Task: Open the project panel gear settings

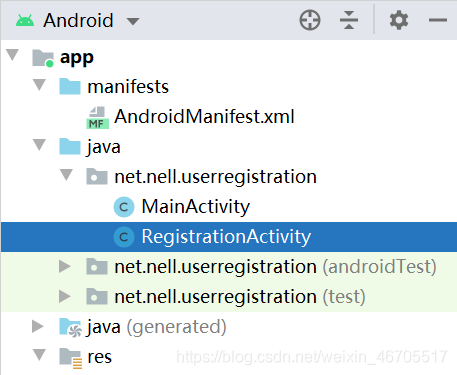Action: point(399,20)
